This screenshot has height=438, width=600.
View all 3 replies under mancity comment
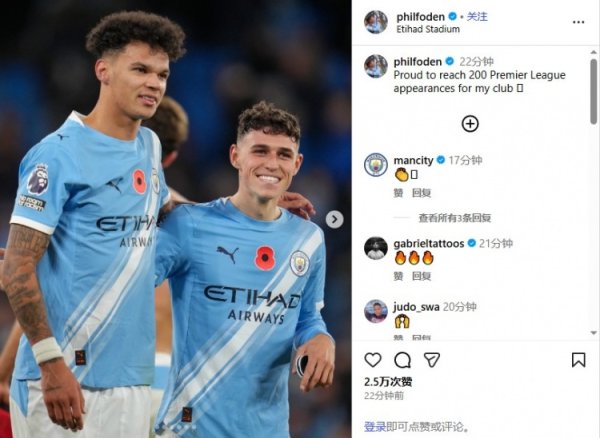pyautogui.click(x=455, y=218)
